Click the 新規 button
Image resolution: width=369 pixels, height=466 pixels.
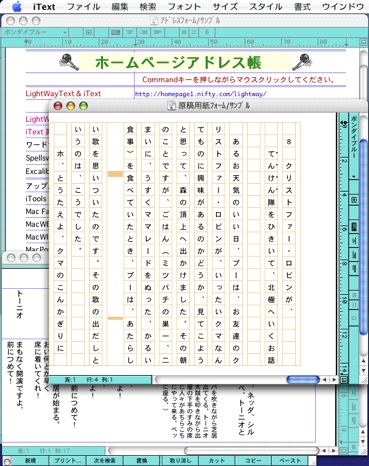(x=31, y=461)
